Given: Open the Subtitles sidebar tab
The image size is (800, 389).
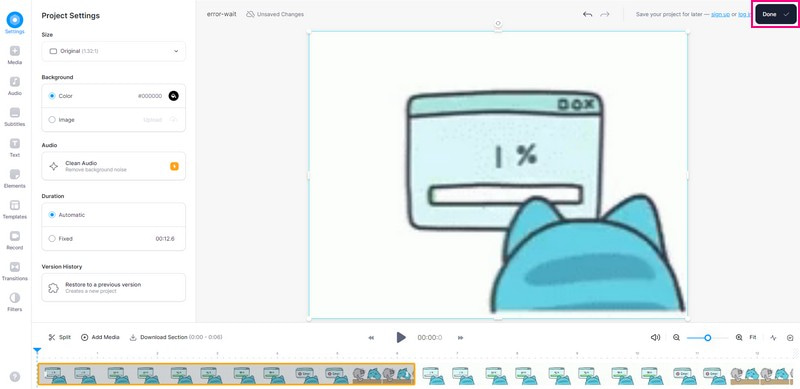Looking at the screenshot, I should coord(15,117).
